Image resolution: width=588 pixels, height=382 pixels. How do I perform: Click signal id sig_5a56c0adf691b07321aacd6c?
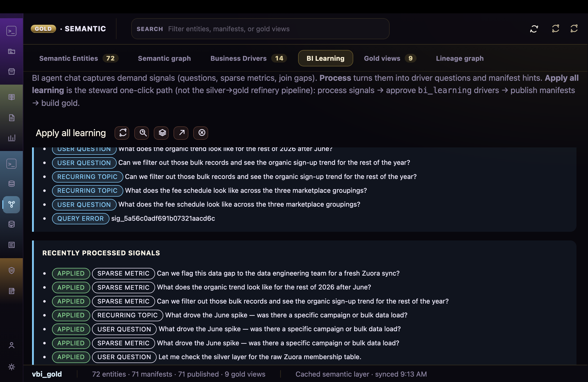click(x=163, y=218)
